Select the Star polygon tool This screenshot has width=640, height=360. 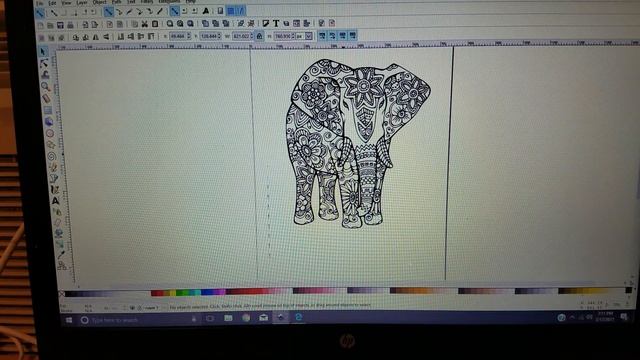click(x=51, y=144)
